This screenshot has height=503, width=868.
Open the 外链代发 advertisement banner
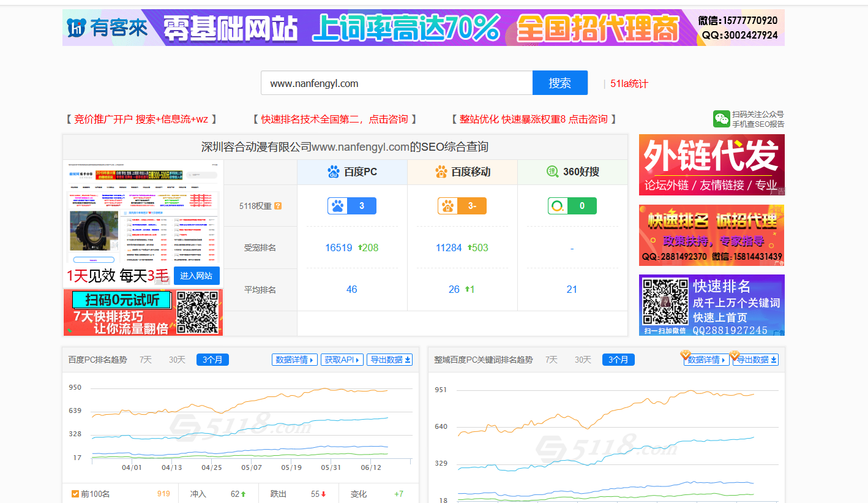click(x=711, y=165)
